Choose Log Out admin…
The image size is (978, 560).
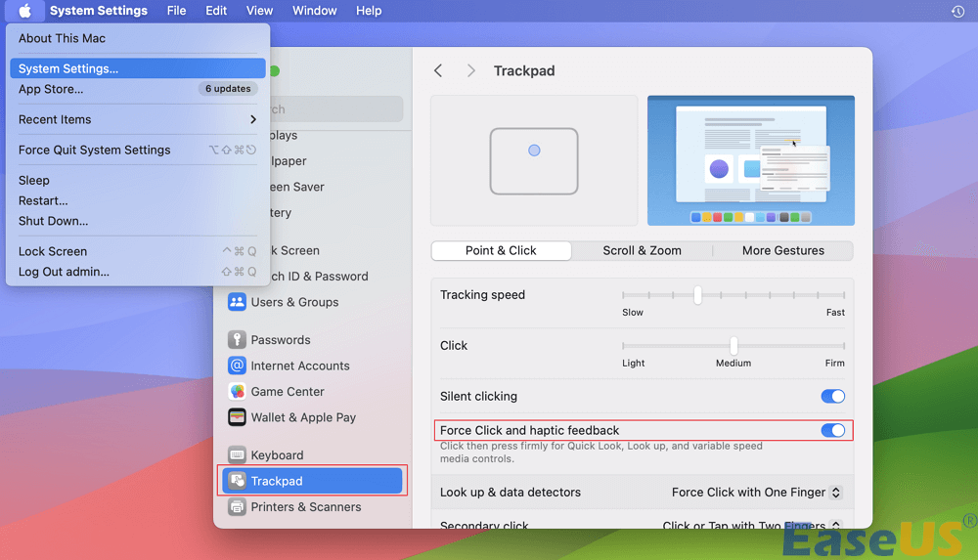(x=138, y=272)
